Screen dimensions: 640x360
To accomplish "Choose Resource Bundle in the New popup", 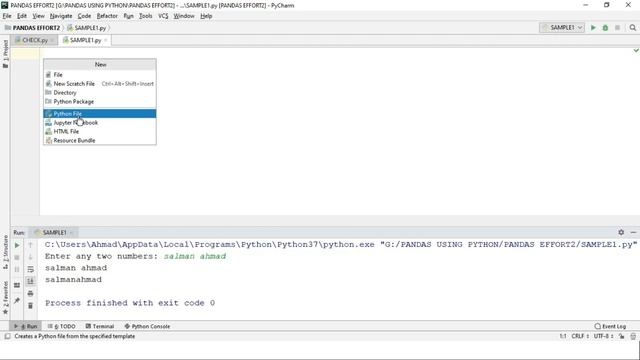I will [100, 140].
